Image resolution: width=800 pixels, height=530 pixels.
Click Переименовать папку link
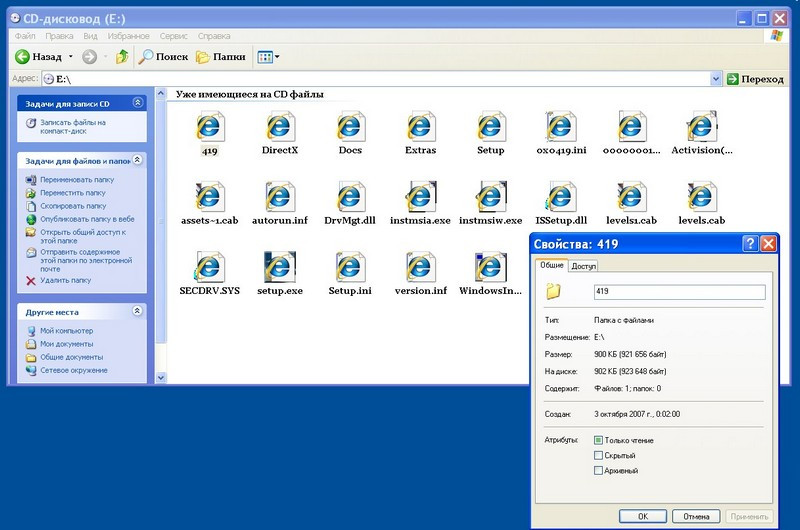(77, 180)
